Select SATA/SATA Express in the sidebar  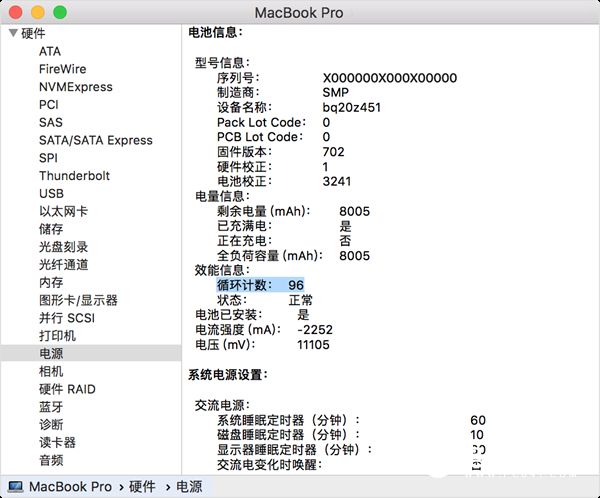point(95,140)
